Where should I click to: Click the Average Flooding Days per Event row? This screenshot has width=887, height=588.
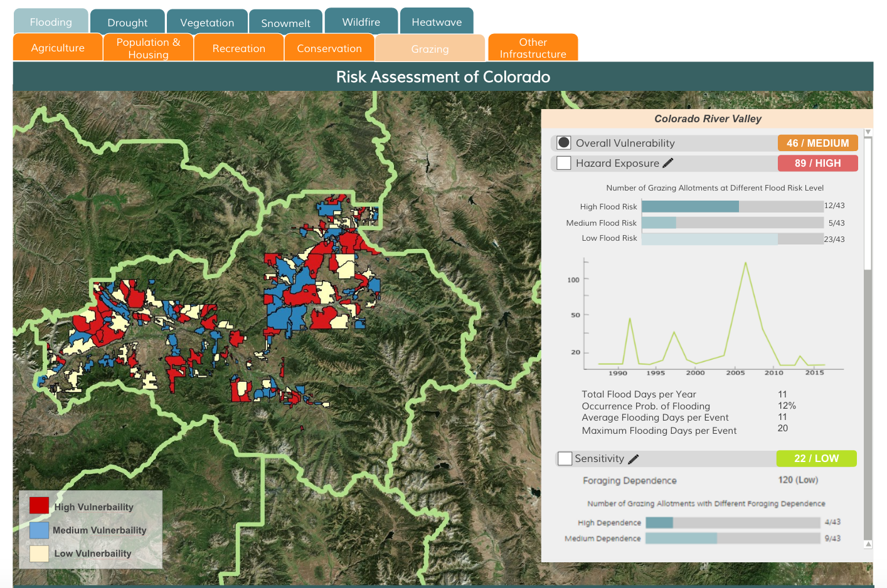click(x=684, y=417)
